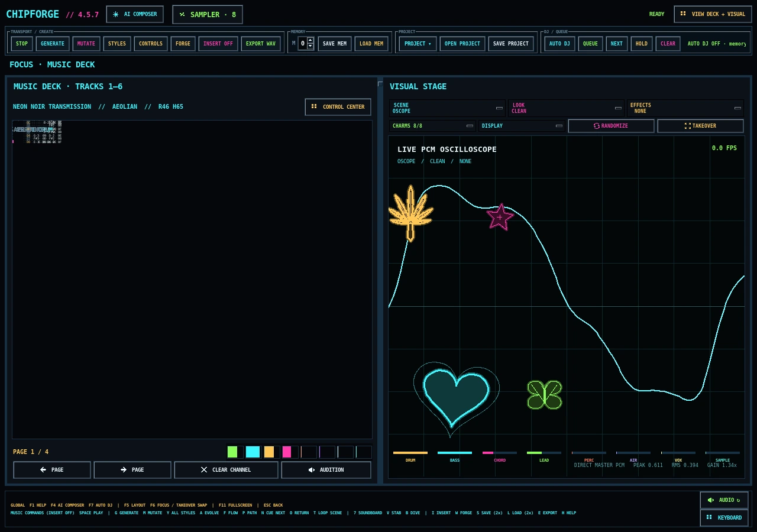Click the Mutate button
The image size is (757, 532).
tap(86, 44)
